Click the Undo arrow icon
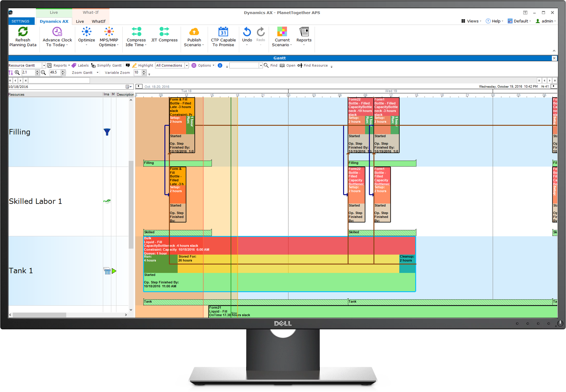 247,32
